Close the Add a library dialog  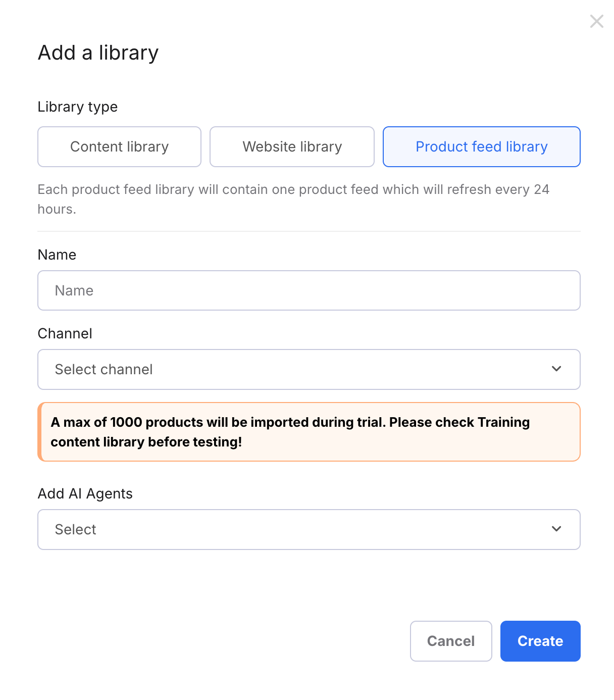597,21
